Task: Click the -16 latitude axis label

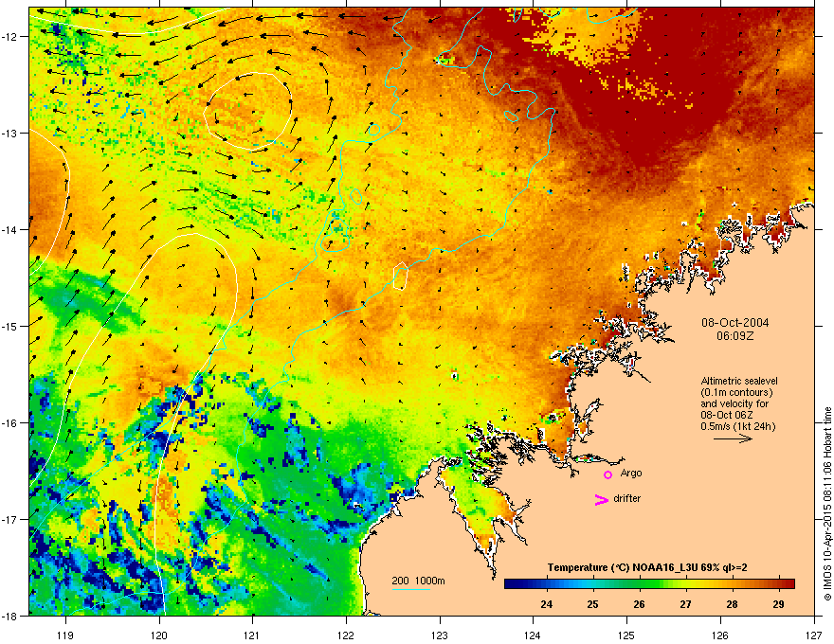Action: pyautogui.click(x=10, y=423)
